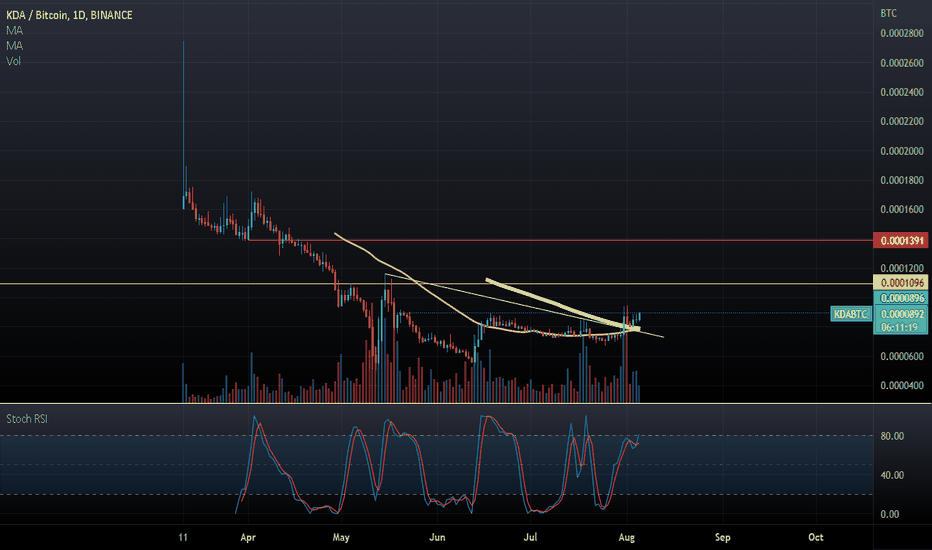The width and height of the screenshot is (932, 550).
Task: Click the KDA / Bitcoin, 1D, BINANCE title
Action: [x=70, y=15]
